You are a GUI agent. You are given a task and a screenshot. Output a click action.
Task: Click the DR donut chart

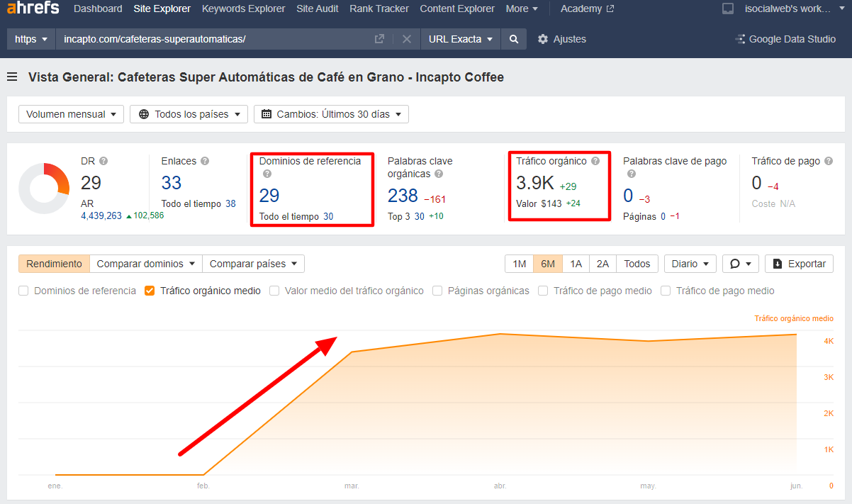44,188
